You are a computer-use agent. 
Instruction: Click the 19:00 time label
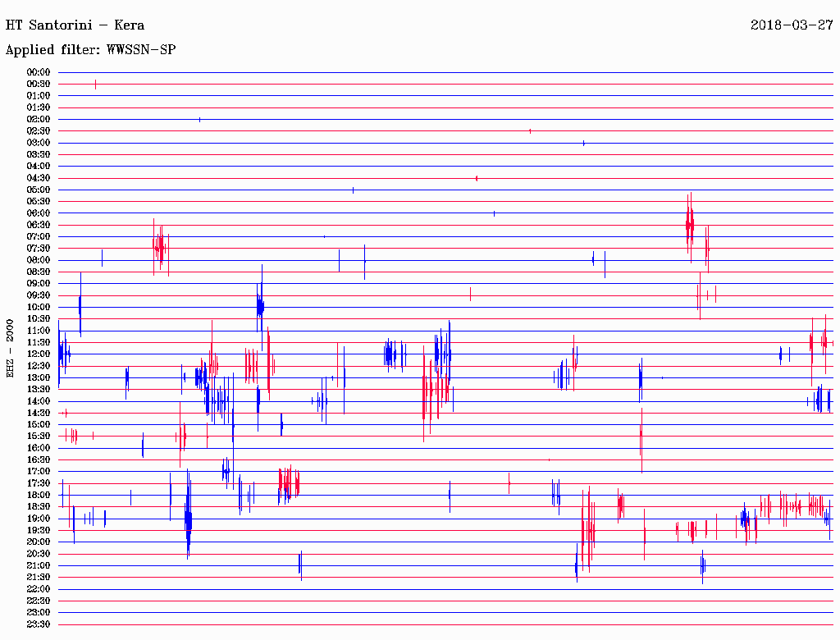coord(39,519)
